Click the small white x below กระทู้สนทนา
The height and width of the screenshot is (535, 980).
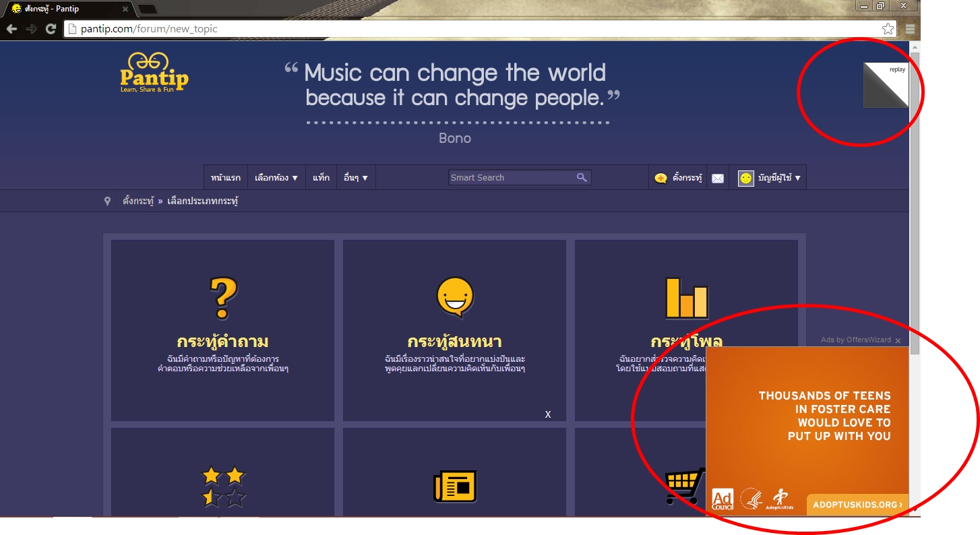point(548,414)
